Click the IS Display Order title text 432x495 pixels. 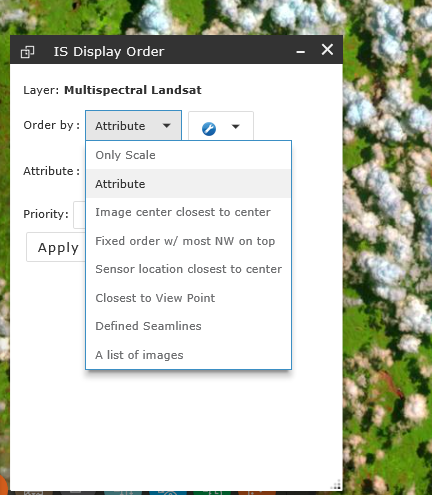(x=109, y=52)
